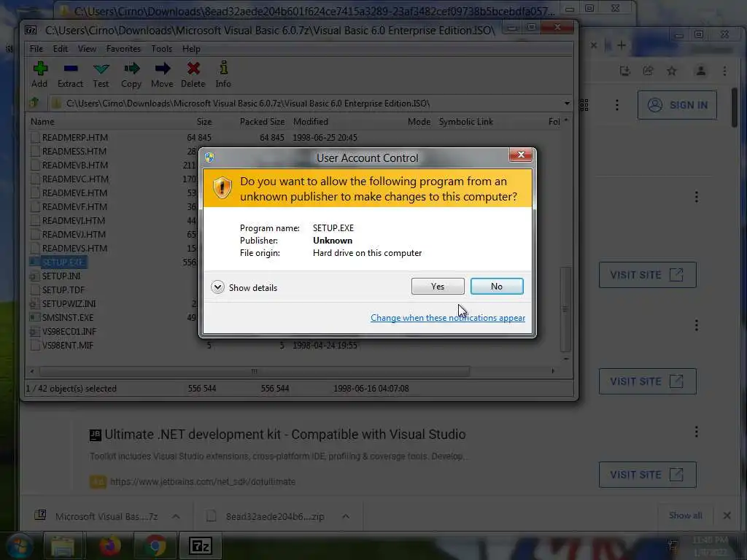
Task: Click the UAC shield warning icon
Action: click(x=222, y=187)
